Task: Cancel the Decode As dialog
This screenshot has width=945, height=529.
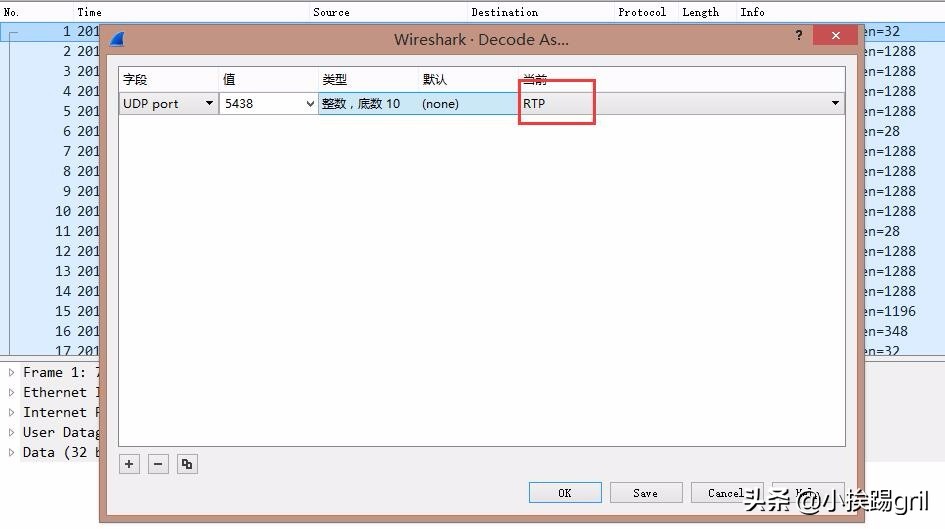Action: [x=726, y=493]
